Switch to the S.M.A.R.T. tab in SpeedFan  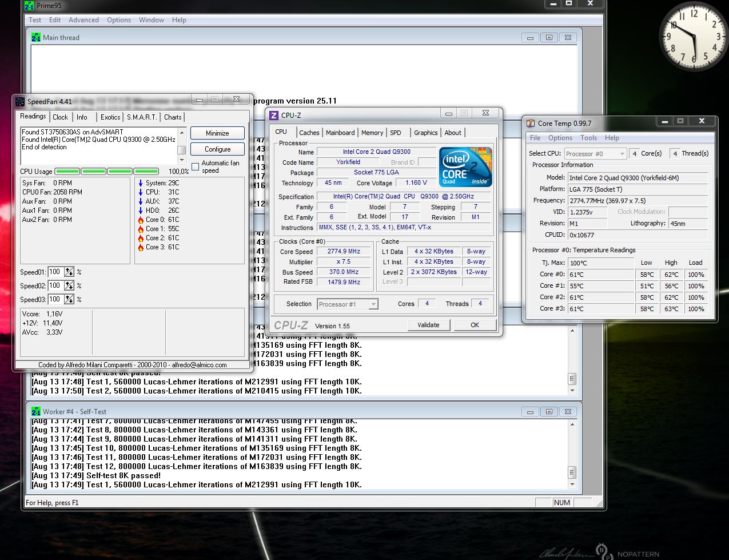coord(141,117)
